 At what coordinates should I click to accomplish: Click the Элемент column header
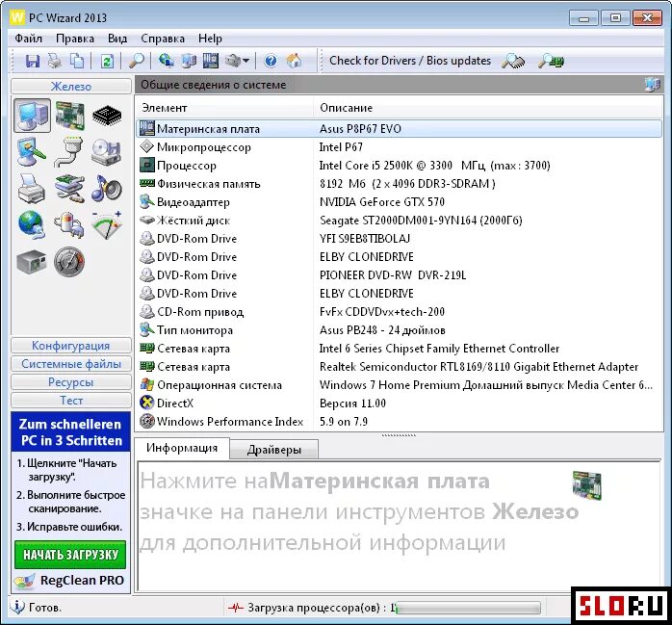pyautogui.click(x=225, y=108)
